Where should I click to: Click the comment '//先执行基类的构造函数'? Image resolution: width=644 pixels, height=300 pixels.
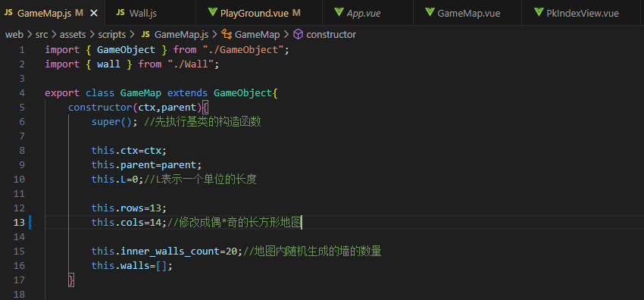(x=202, y=122)
